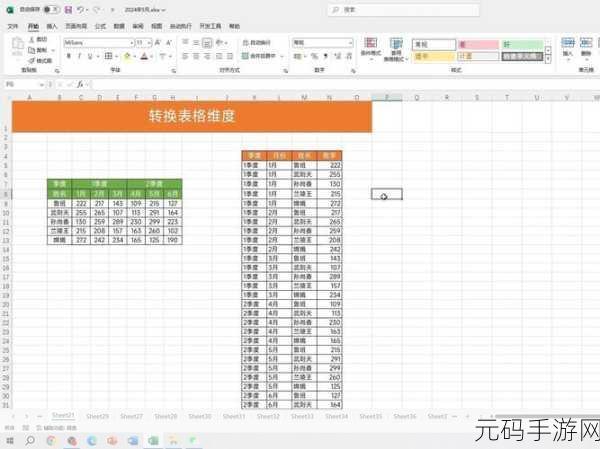
Task: Open Conditional Formatting (条件格式) menu
Action: coord(370,48)
